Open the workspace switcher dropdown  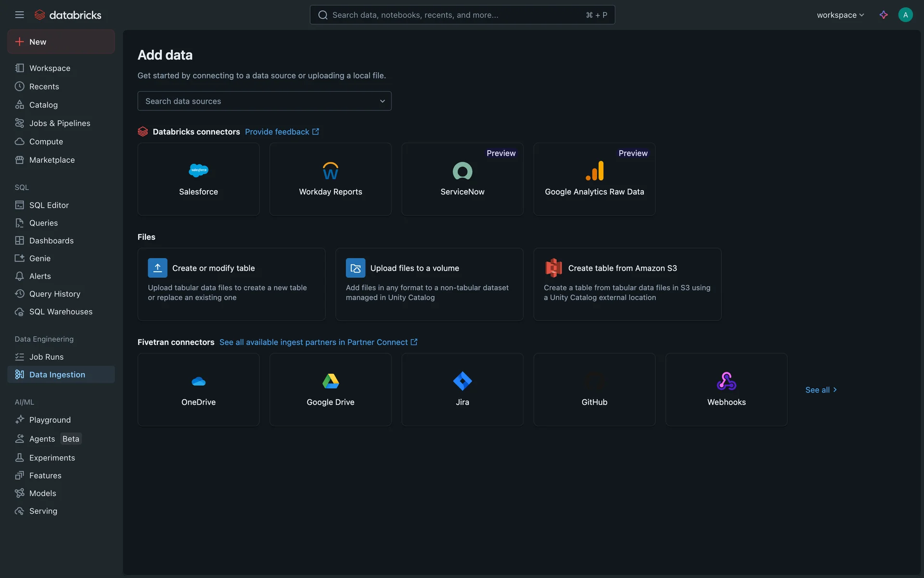[x=840, y=15]
